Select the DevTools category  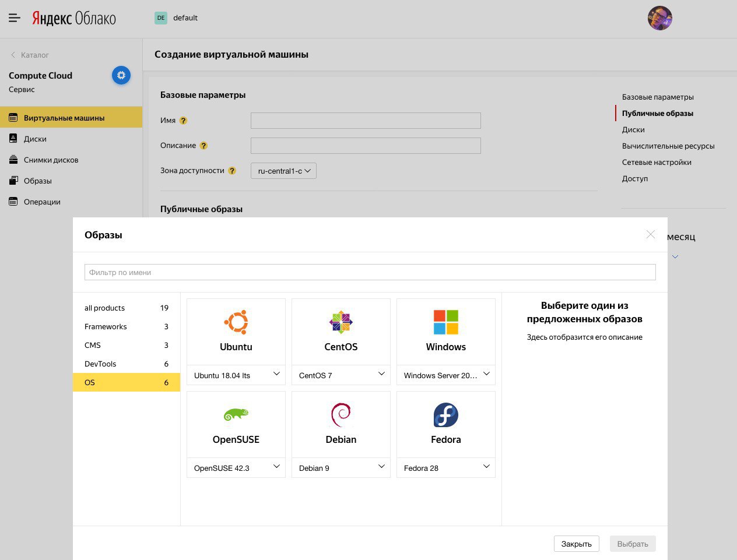(127, 364)
